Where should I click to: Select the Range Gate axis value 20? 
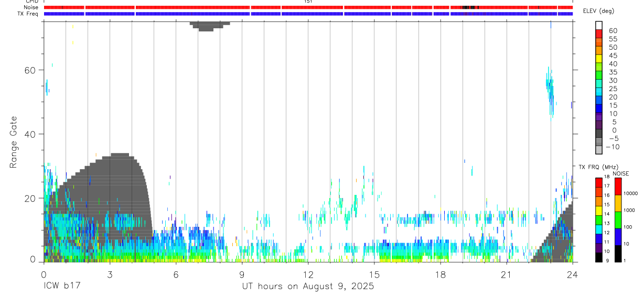(x=30, y=199)
